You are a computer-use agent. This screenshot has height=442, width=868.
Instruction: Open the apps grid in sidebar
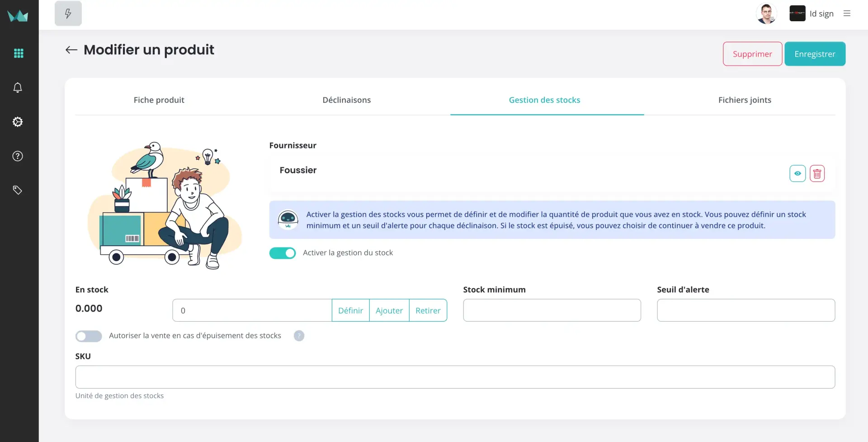click(x=19, y=53)
